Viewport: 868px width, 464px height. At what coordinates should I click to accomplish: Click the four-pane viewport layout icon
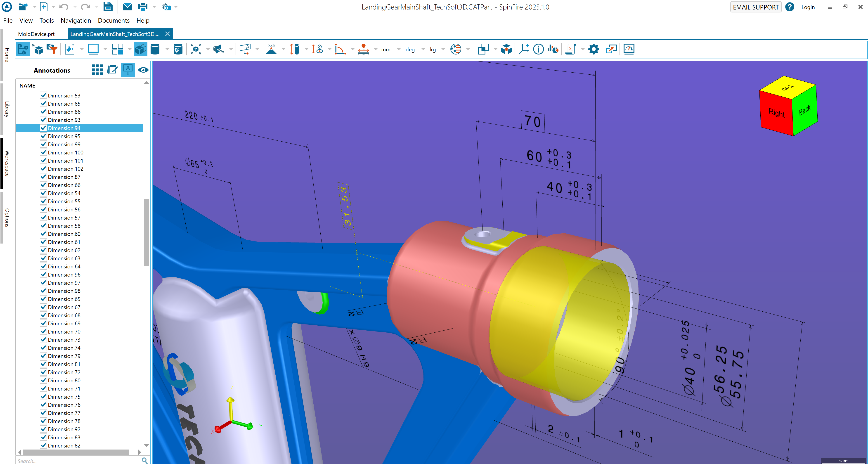[117, 49]
